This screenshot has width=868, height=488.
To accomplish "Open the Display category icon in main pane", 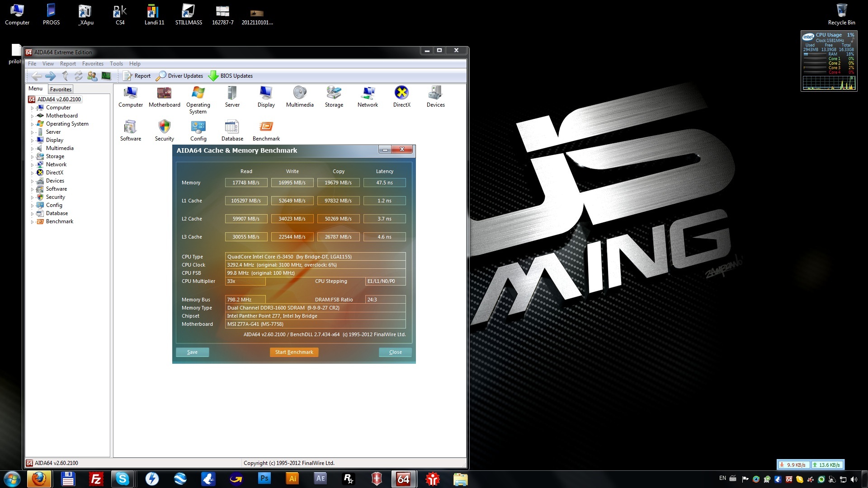I will 266,96.
